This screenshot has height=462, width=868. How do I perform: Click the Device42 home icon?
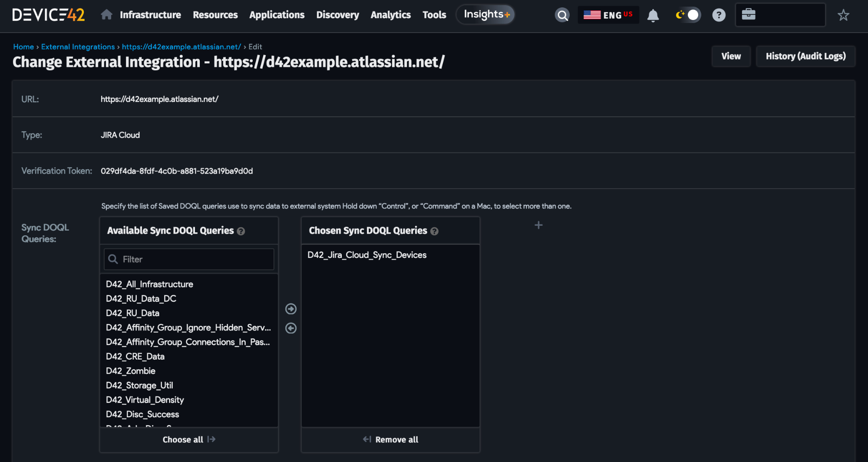106,14
